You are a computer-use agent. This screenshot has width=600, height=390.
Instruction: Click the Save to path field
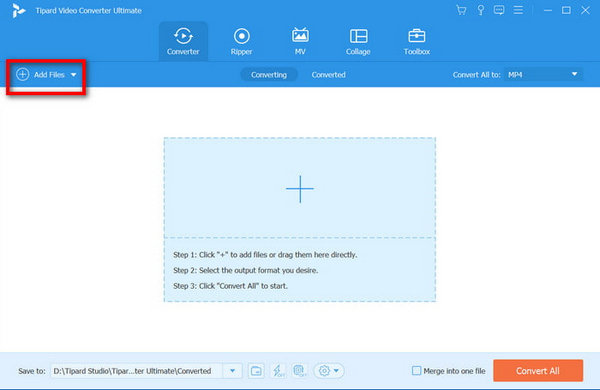click(x=137, y=370)
